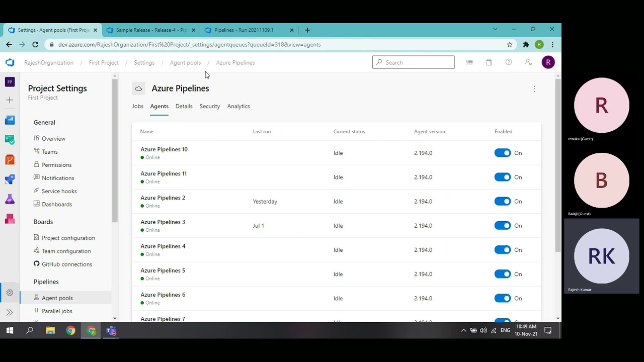This screenshot has height=362, width=644.
Task: Open the taskbar search icon
Action: tap(30, 330)
